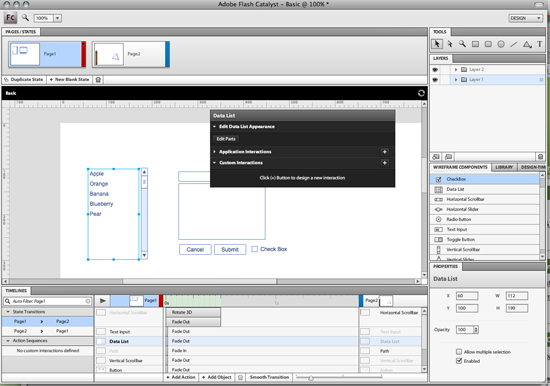Select the Text tool in Tools panel
Viewport: 550px width, 386px height.
pos(539,44)
